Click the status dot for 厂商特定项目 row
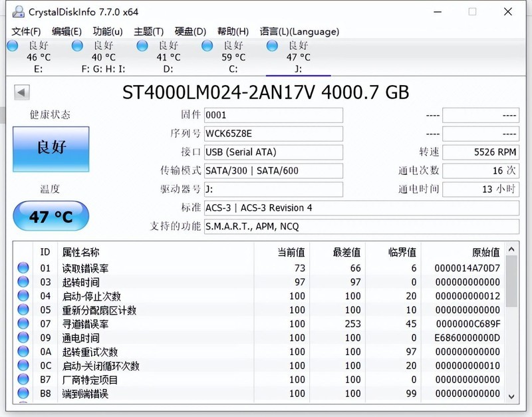The height and width of the screenshot is (417, 532). coord(23,379)
